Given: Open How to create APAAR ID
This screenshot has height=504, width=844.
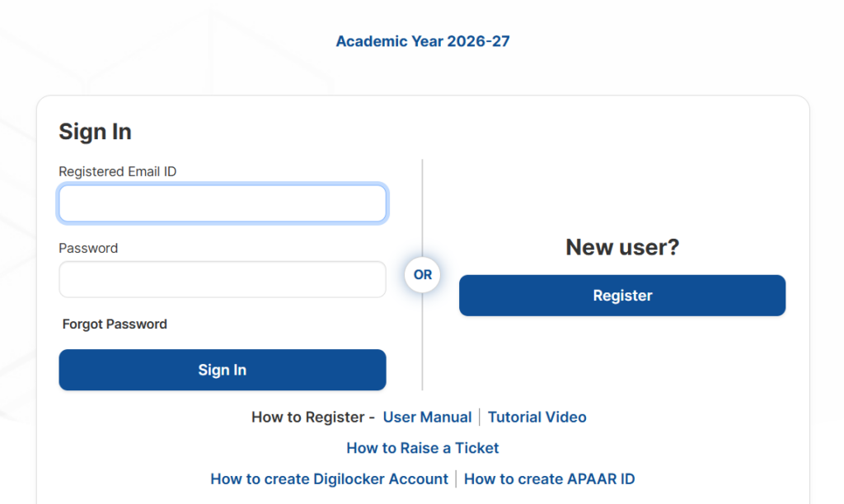Looking at the screenshot, I should pyautogui.click(x=549, y=478).
